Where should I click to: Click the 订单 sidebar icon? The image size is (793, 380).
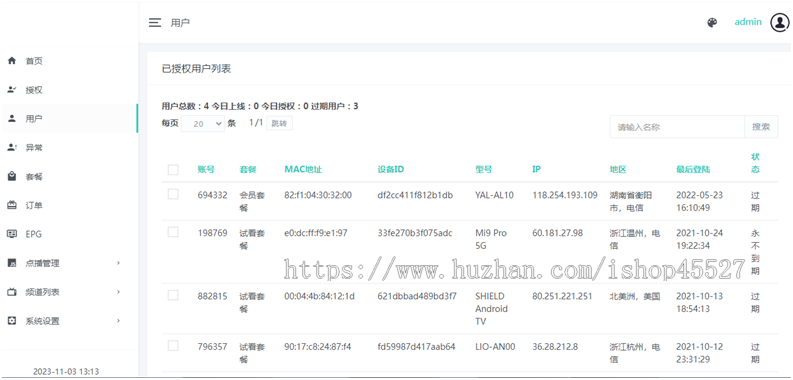pyautogui.click(x=12, y=205)
